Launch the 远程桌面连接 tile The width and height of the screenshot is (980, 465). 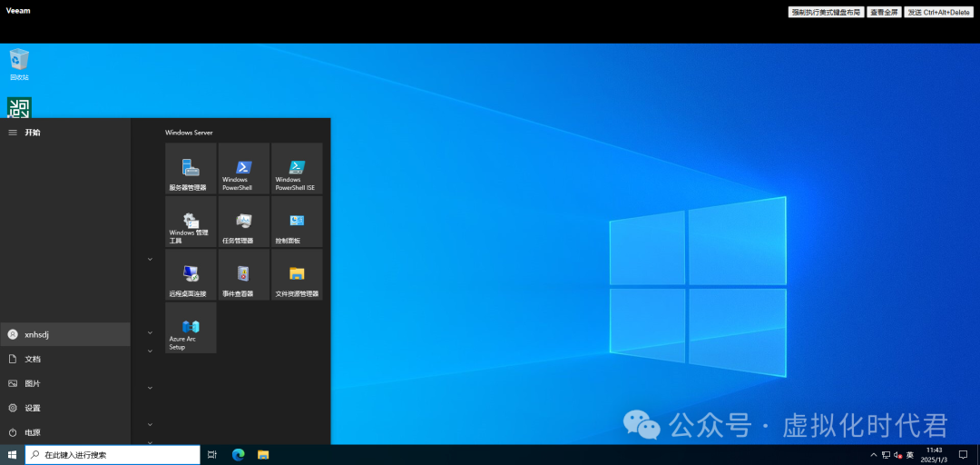(191, 275)
